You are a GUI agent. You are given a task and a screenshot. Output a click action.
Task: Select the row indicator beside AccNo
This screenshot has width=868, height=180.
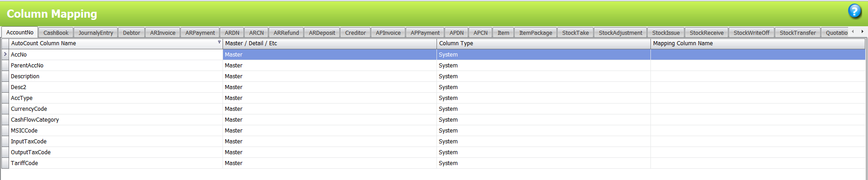pos(5,54)
